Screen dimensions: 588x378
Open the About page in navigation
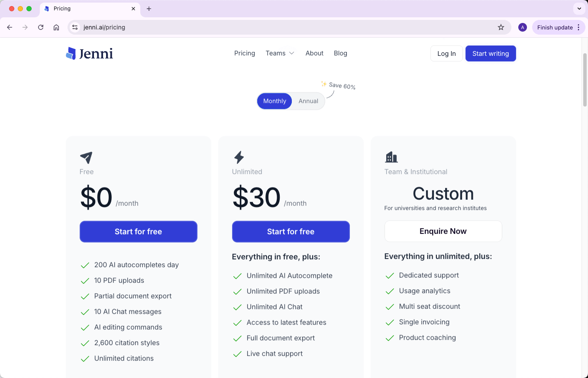[314, 53]
